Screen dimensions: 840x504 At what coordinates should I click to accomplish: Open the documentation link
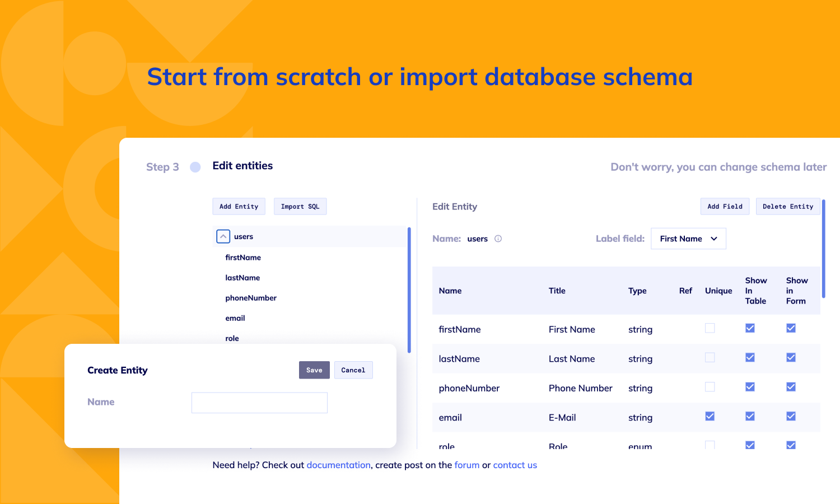[338, 465]
